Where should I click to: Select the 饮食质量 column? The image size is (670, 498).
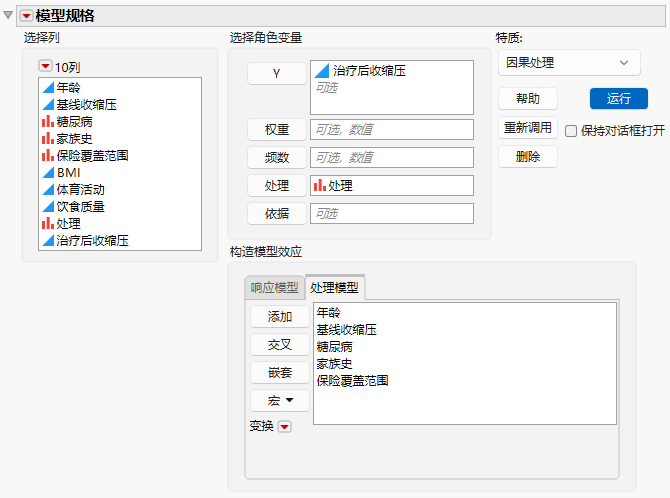click(x=80, y=206)
